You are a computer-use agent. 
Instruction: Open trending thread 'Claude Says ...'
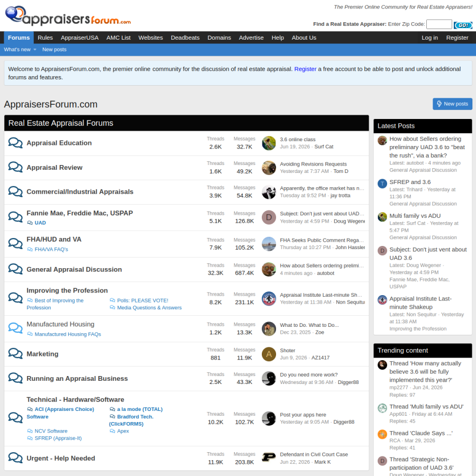(421, 433)
